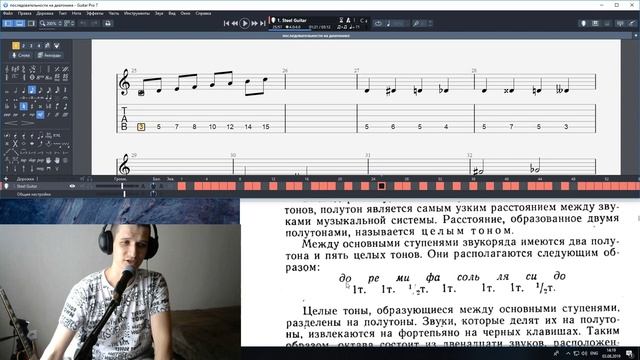The image size is (640, 360).
Task: Select the Steel Guitar track row
Action: pos(88,186)
